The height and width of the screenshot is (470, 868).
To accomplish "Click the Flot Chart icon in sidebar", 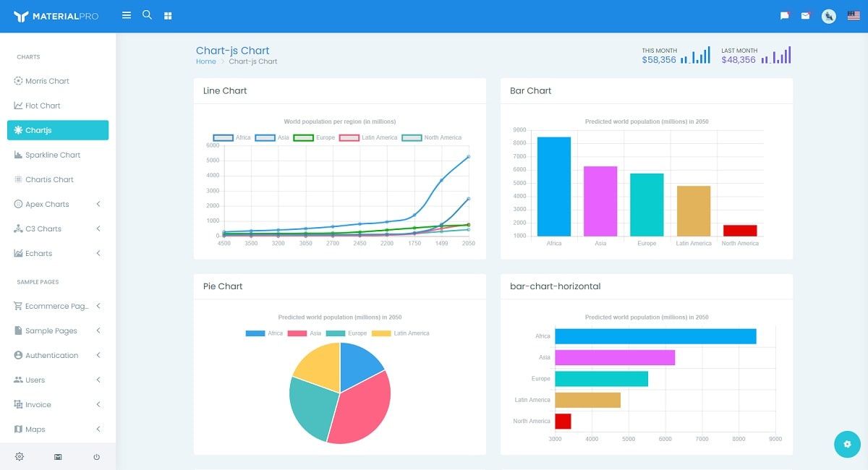I will (x=17, y=106).
